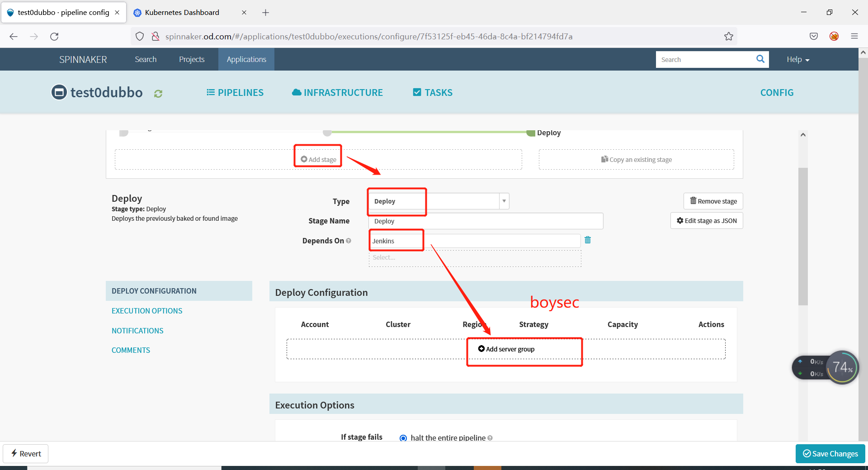Click into the Stage Name field

point(486,221)
